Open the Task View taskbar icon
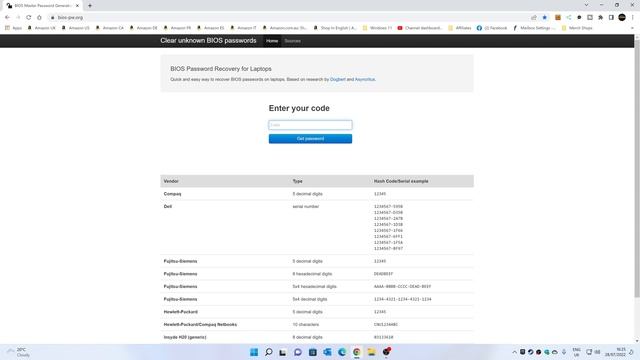Image resolution: width=640 pixels, height=360 pixels. tap(283, 352)
